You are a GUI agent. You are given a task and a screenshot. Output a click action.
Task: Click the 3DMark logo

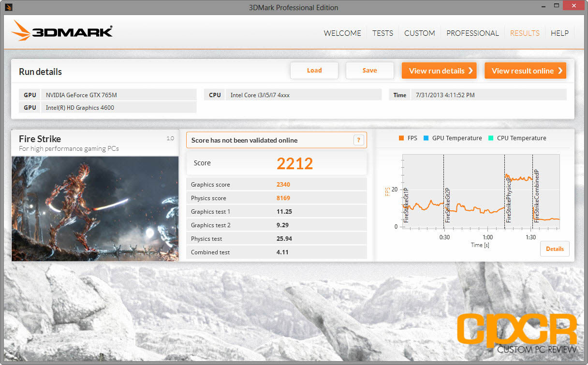tap(62, 31)
